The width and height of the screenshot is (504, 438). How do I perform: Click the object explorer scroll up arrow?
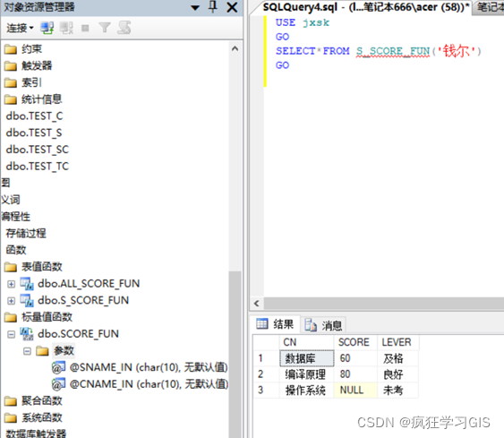(235, 48)
